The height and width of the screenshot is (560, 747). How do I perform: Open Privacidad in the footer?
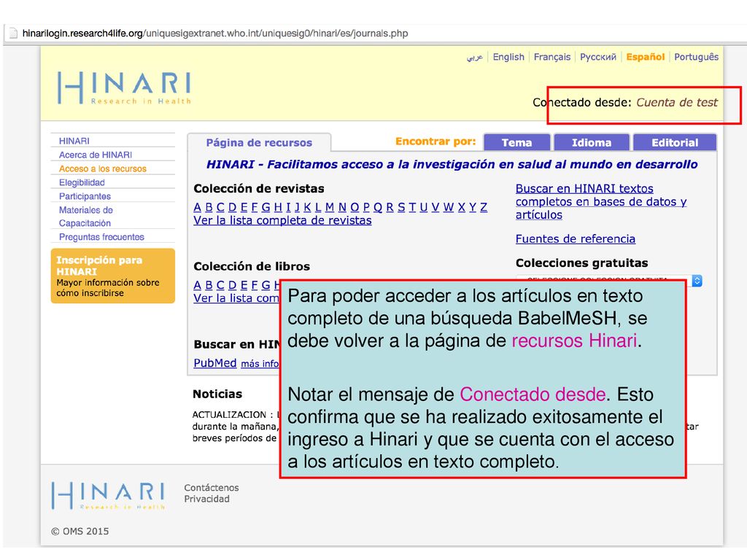pos(206,499)
